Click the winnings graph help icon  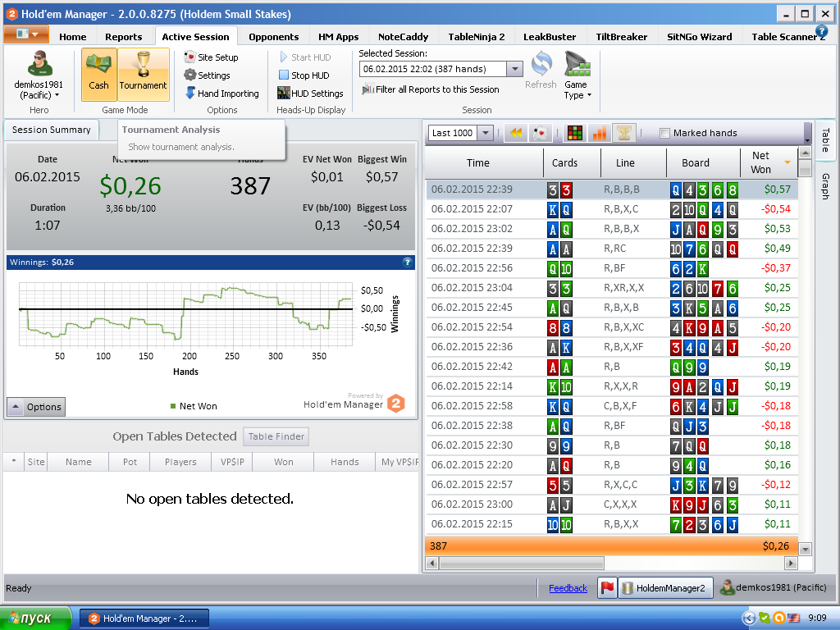coord(408,262)
